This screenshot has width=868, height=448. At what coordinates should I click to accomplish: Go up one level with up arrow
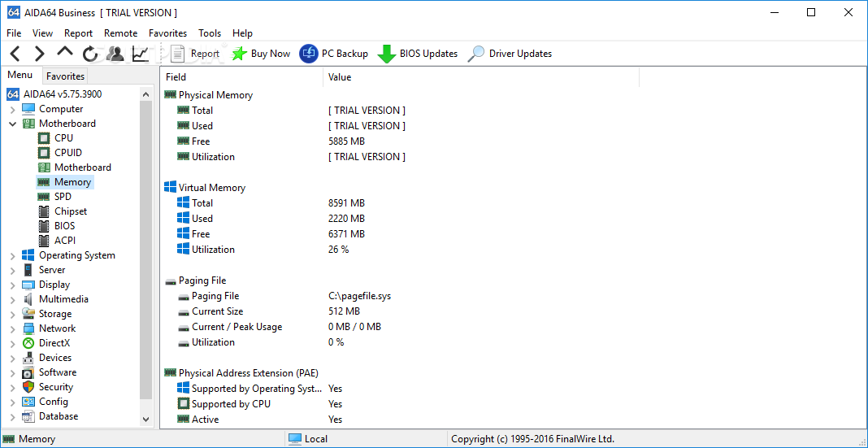65,52
